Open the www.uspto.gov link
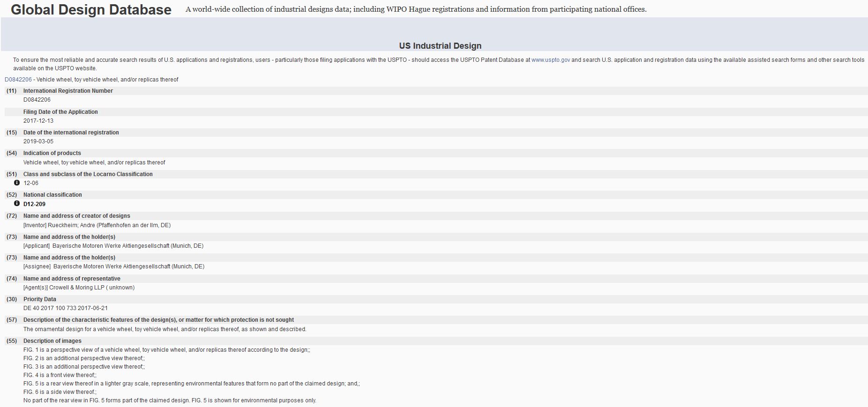 (x=551, y=60)
